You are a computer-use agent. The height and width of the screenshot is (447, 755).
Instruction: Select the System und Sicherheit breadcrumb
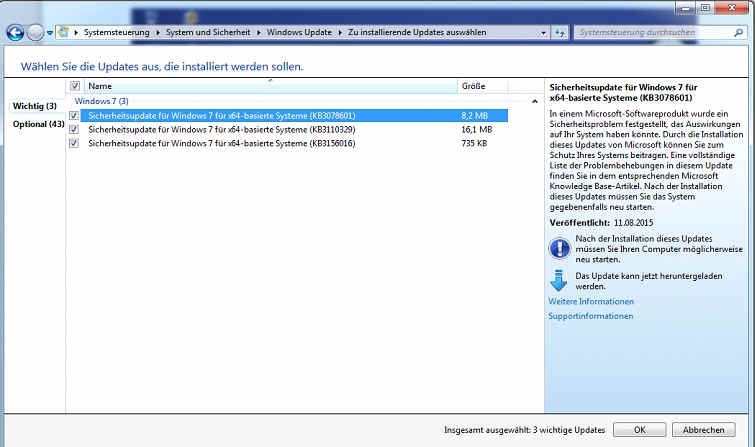208,32
